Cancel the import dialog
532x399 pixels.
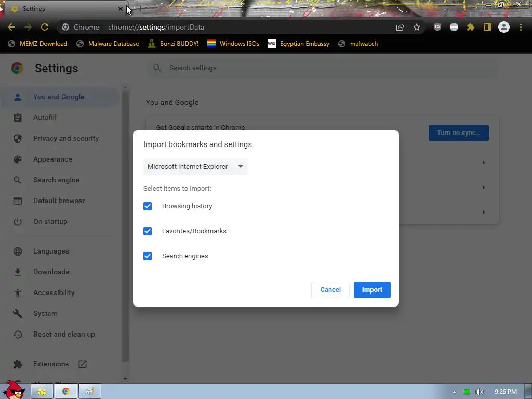[x=330, y=290]
